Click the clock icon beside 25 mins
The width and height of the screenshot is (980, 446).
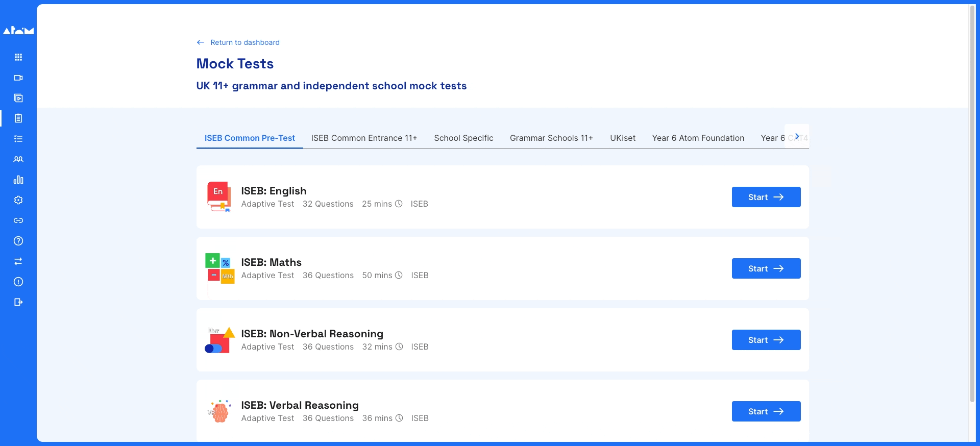pos(399,204)
